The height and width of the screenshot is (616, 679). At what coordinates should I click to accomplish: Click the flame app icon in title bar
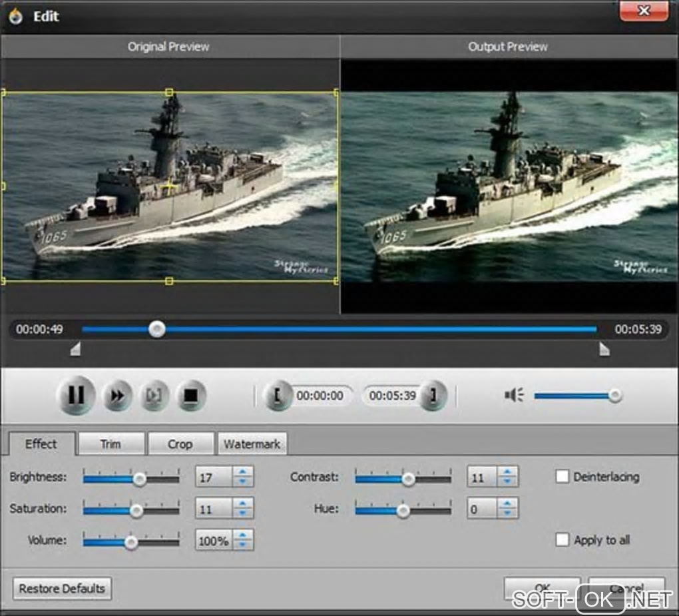click(x=16, y=16)
